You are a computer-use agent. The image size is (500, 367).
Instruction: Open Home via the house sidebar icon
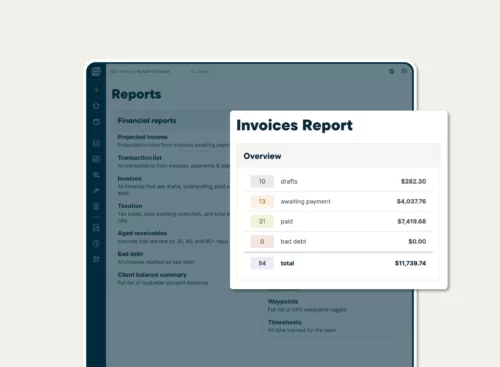point(96,106)
